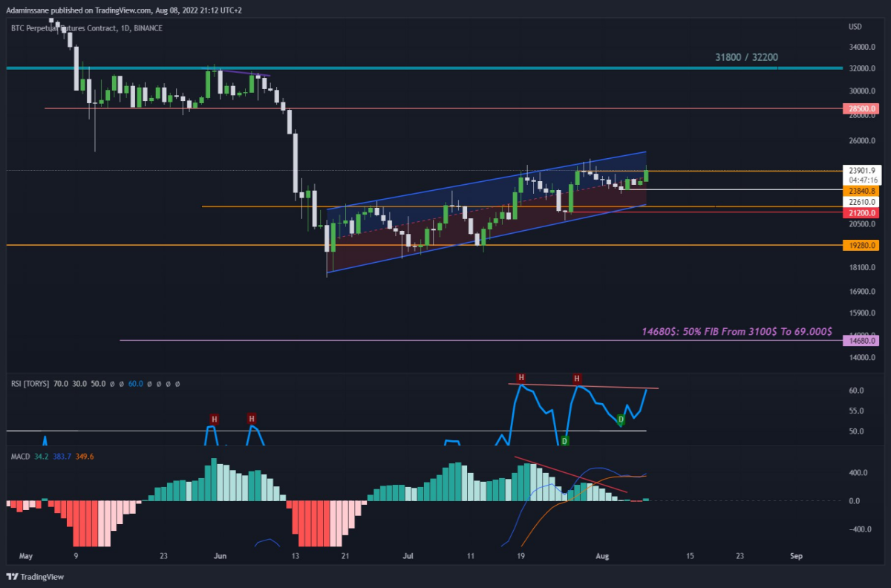
Task: Click the first H marker under the RSI legend
Action: pyautogui.click(x=214, y=419)
